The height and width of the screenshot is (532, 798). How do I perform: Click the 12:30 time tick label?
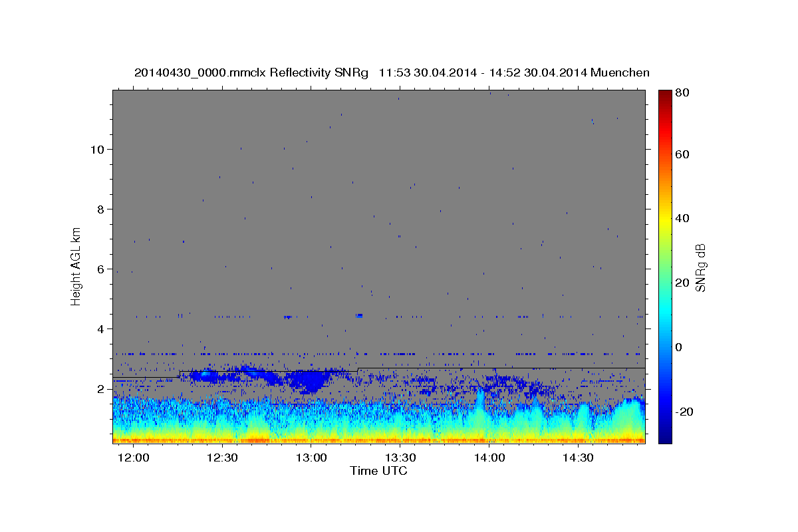[x=222, y=458]
